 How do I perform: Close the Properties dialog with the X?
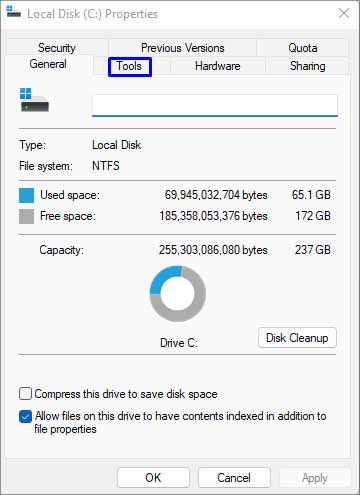click(x=344, y=13)
